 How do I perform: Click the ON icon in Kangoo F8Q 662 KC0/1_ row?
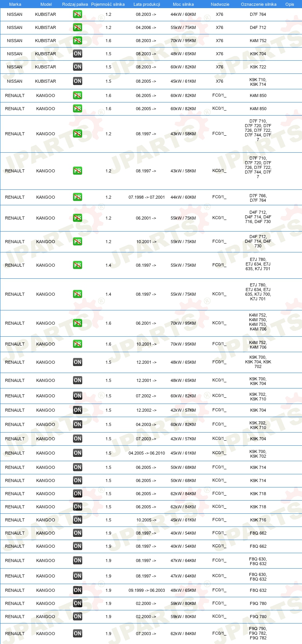click(77, 546)
